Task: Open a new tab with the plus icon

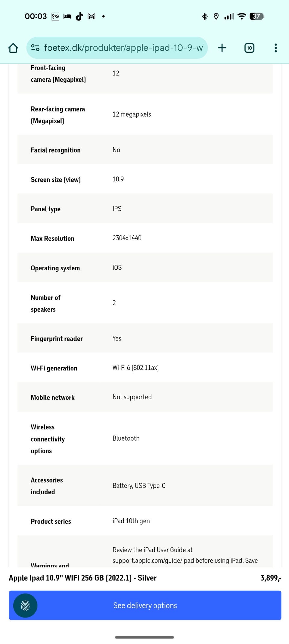Action: (222, 48)
